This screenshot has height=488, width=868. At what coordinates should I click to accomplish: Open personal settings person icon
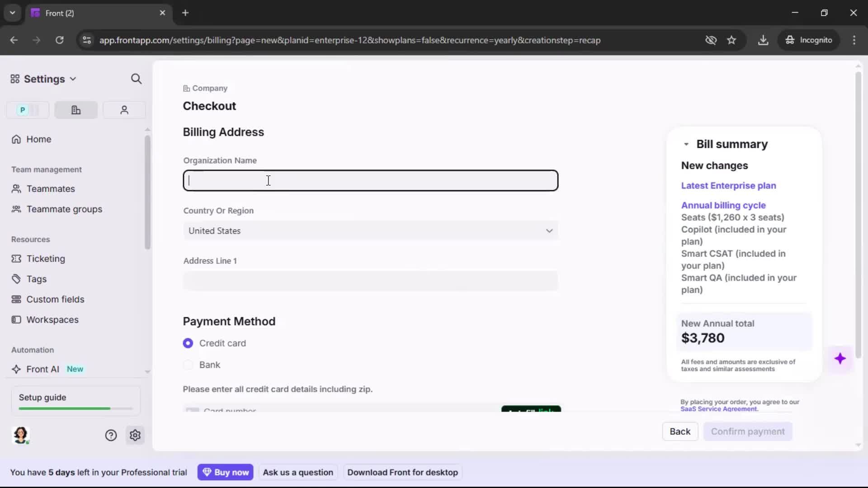(x=124, y=110)
